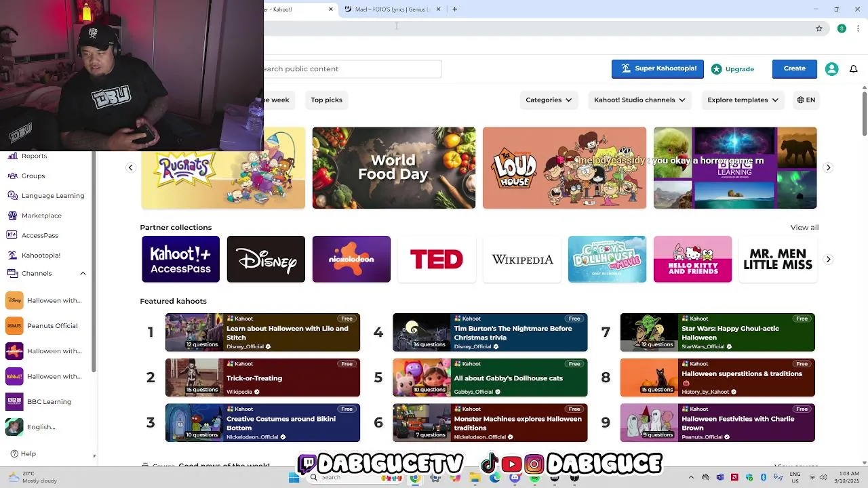Open the EN language selector

(x=806, y=100)
